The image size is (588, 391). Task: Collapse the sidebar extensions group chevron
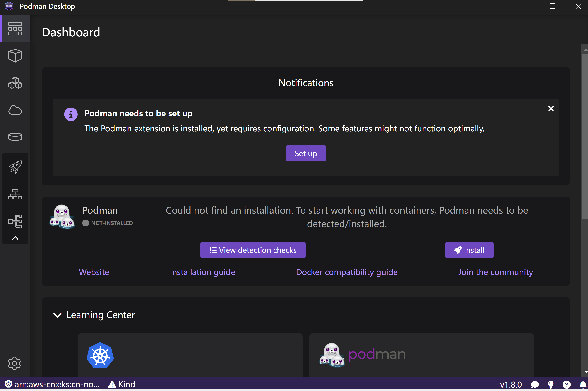click(x=15, y=238)
